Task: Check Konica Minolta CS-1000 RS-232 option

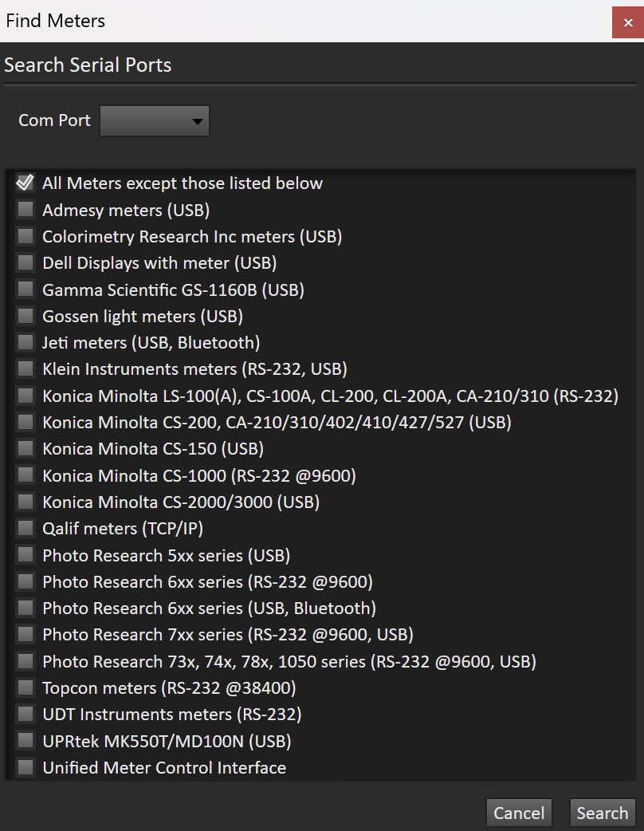Action: click(x=26, y=475)
